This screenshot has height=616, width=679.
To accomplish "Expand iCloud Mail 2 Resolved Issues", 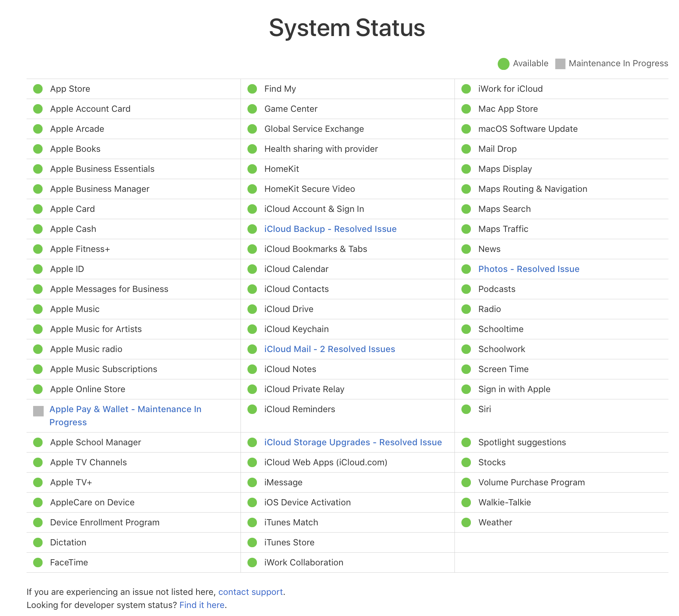I will pyautogui.click(x=330, y=349).
